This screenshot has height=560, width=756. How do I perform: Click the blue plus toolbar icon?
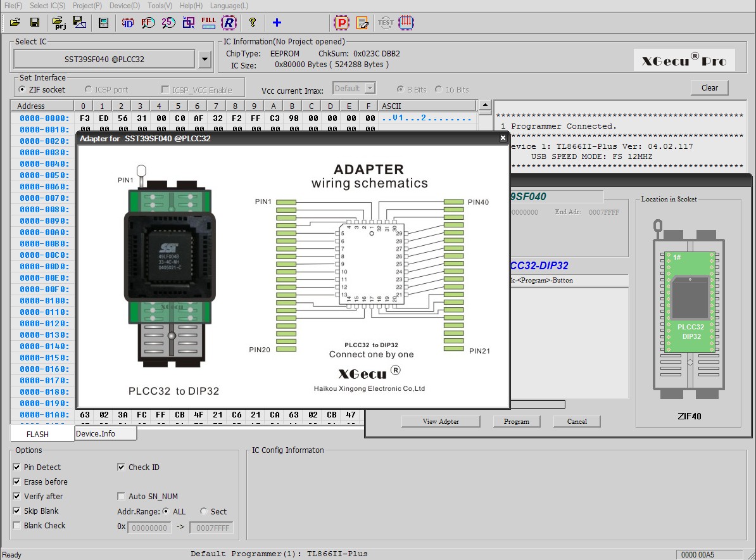277,23
